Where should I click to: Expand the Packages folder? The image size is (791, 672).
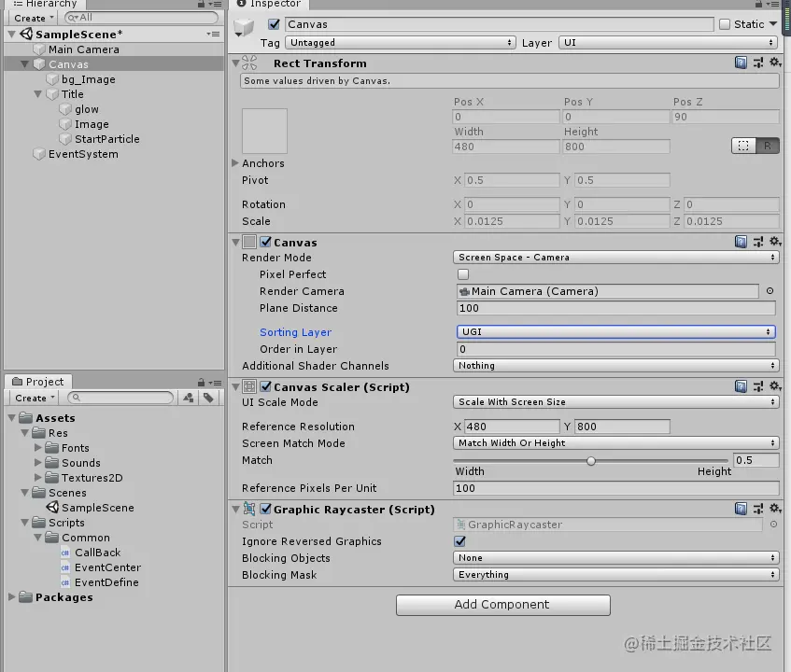[x=11, y=597]
